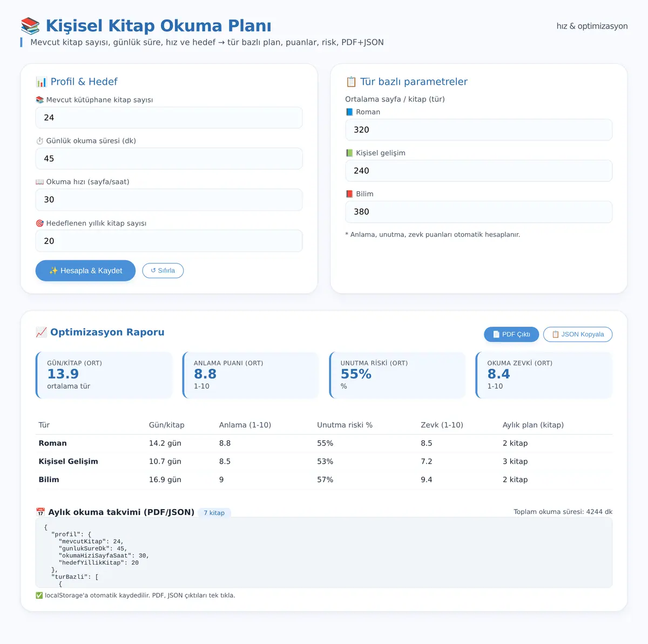Click the green checkmark icon near localStorage note

39,595
